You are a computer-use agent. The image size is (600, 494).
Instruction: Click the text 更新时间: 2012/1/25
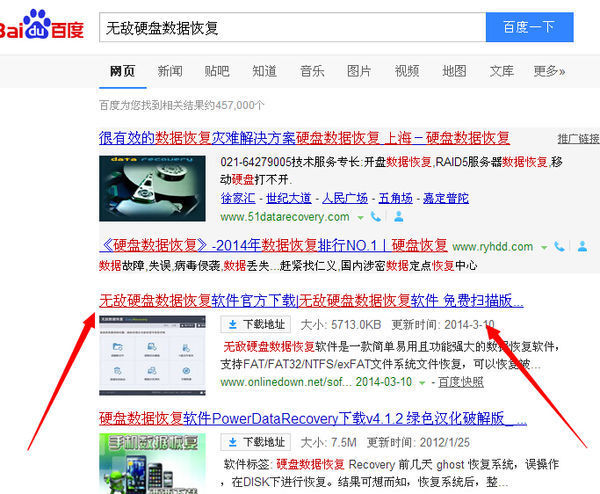click(x=418, y=443)
